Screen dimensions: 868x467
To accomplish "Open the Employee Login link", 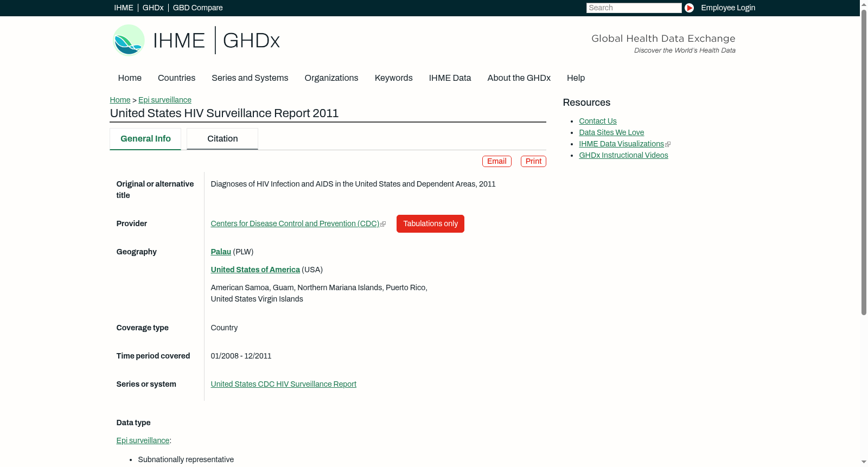I will tap(728, 8).
